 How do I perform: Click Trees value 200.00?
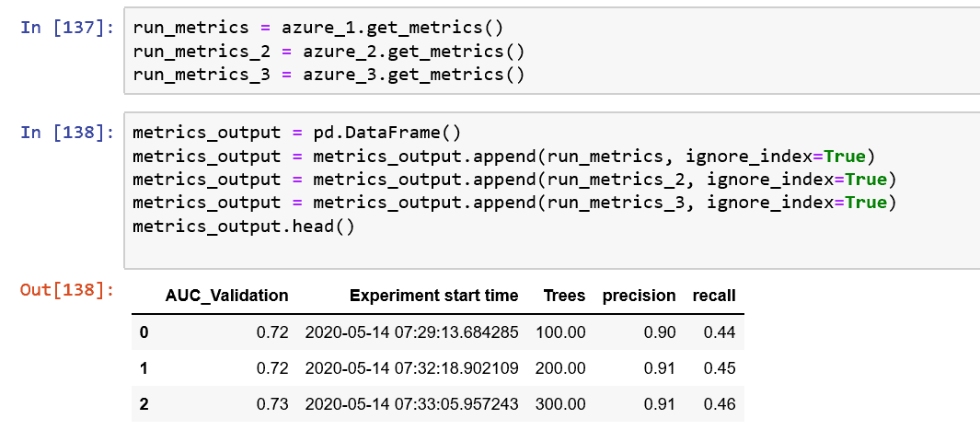[560, 369]
